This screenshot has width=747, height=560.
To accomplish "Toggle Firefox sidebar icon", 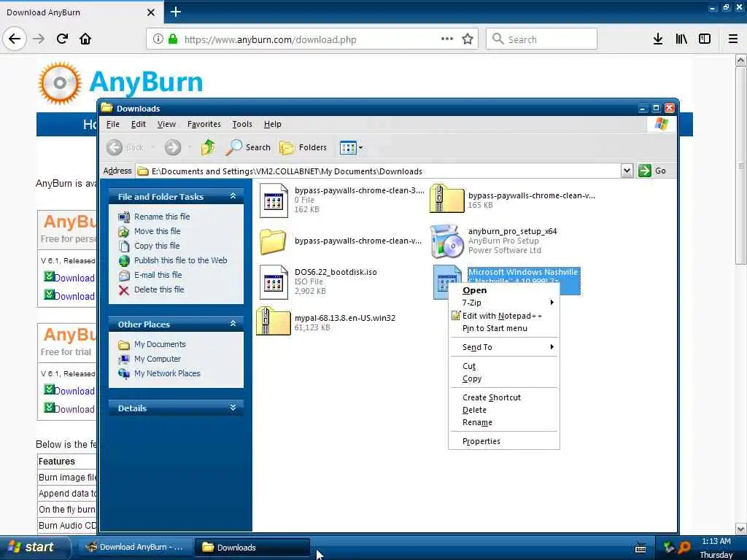I will click(705, 39).
